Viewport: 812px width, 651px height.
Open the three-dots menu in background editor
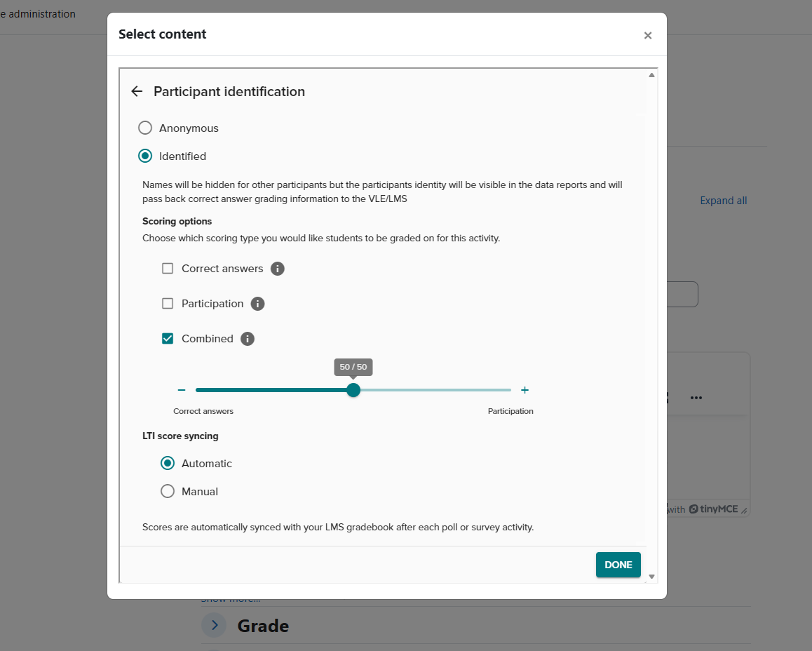pos(696,398)
